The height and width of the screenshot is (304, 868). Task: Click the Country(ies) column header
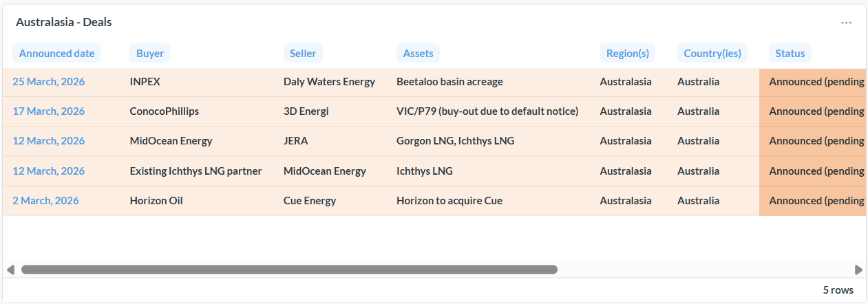712,53
